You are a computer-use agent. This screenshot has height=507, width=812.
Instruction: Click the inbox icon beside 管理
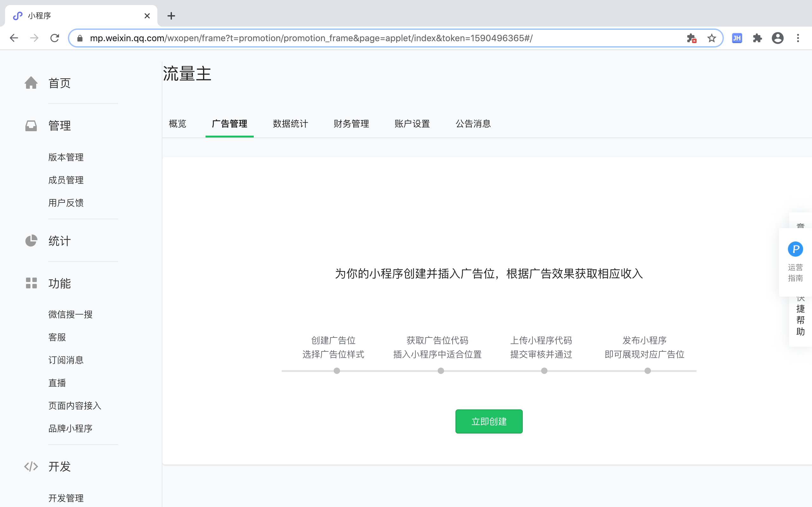31,126
